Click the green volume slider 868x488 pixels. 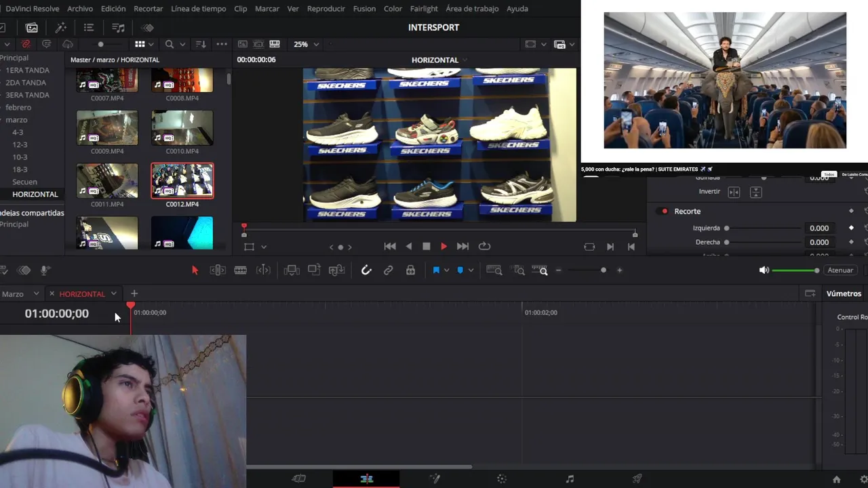[x=794, y=270]
